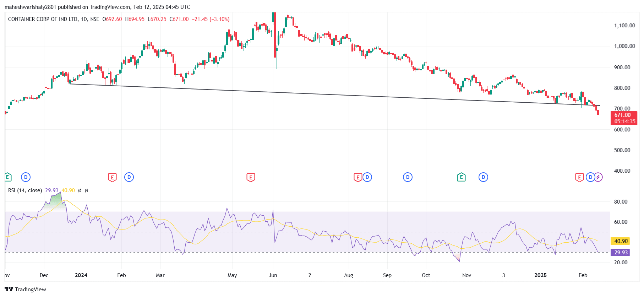Click the 40.90 value in RSI legend
This screenshot has height=297, width=644.
point(68,190)
